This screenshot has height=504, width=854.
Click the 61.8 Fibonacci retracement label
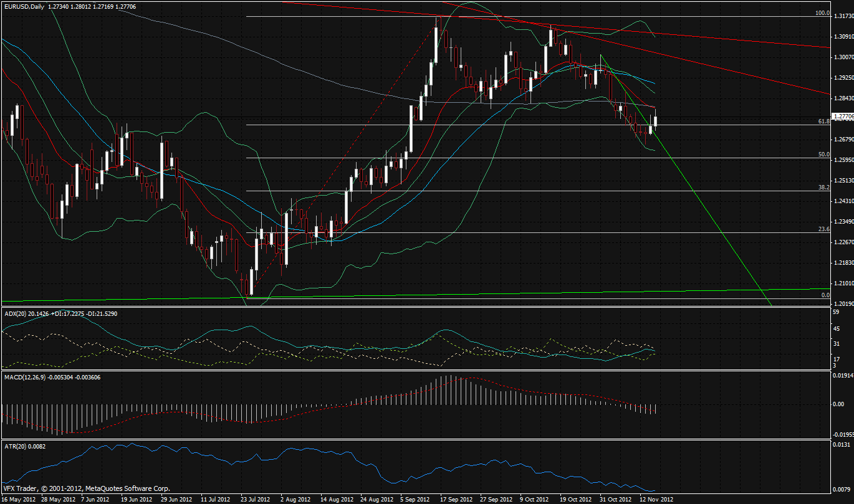click(x=823, y=121)
